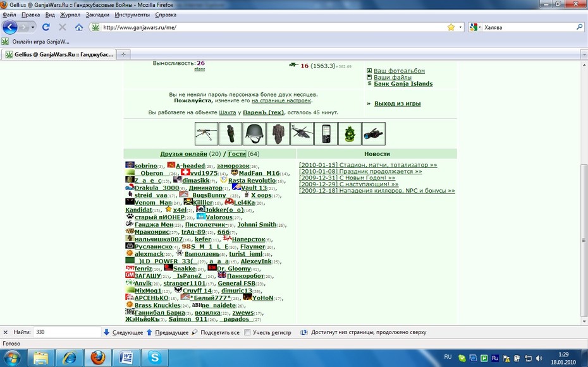Open Internet Explorer from the taskbar
The width and height of the screenshot is (588, 367).
point(70,358)
